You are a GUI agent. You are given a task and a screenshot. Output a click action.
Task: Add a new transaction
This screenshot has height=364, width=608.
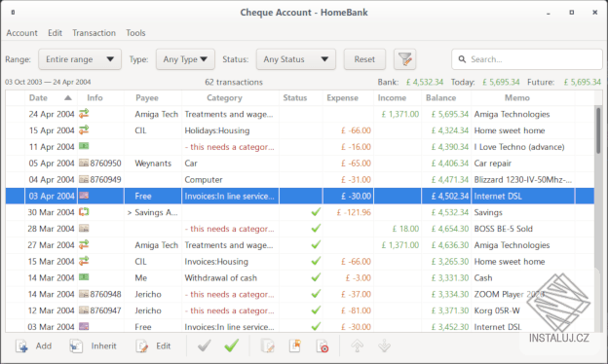coord(33,346)
